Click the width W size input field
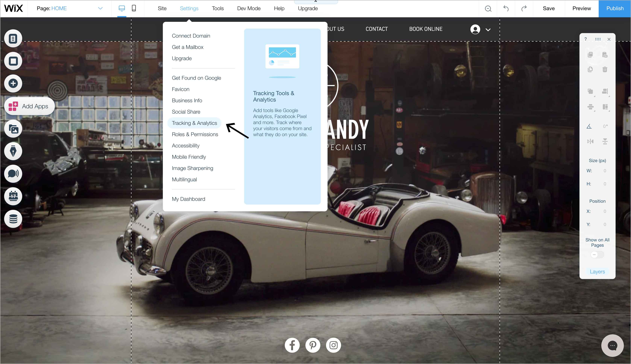Viewport: 631px width, 364px height. point(604,171)
